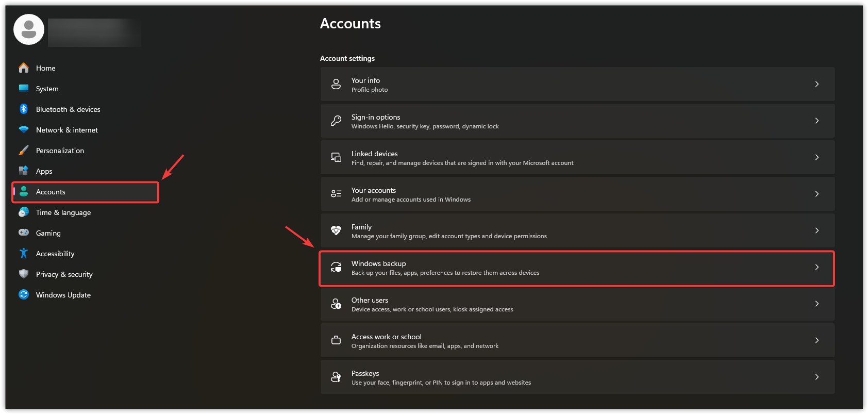
Task: Expand the Your info chevron
Action: tap(817, 84)
